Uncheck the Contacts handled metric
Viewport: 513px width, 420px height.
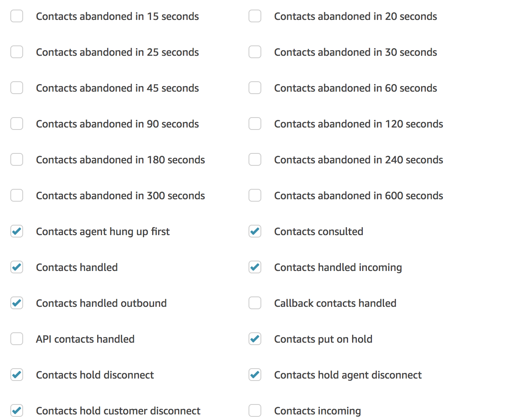17,267
